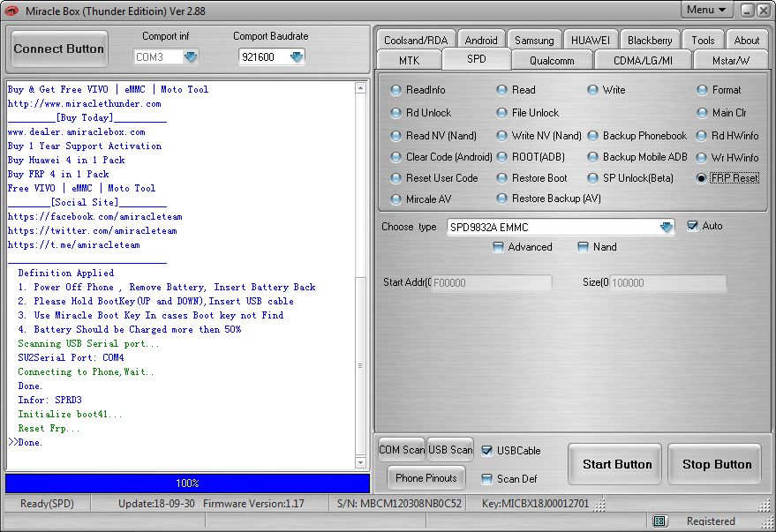This screenshot has height=532, width=776.
Task: Switch to the Coolsand/RDA tab
Action: (x=416, y=40)
